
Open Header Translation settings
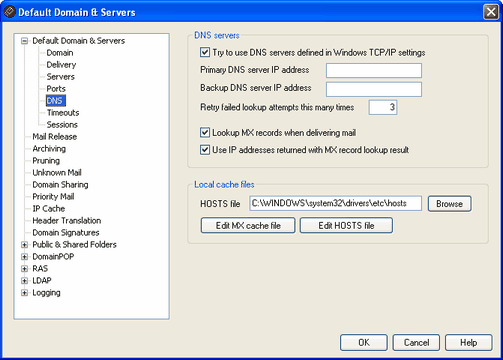click(x=67, y=221)
